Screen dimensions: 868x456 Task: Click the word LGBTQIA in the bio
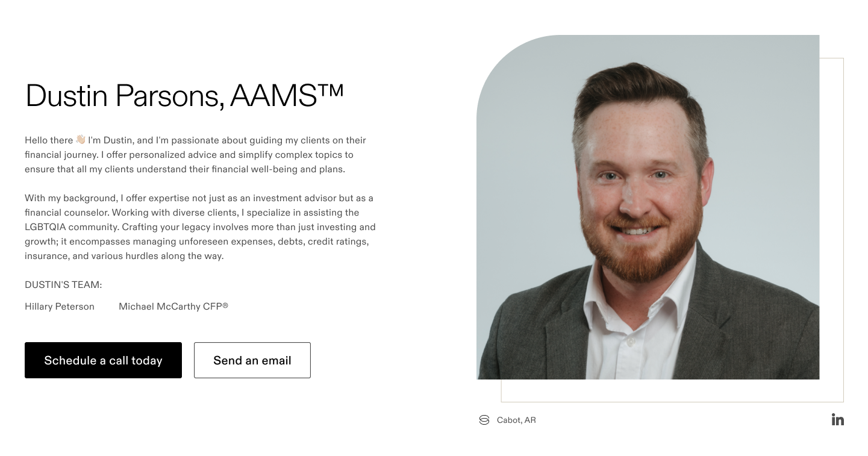click(45, 227)
